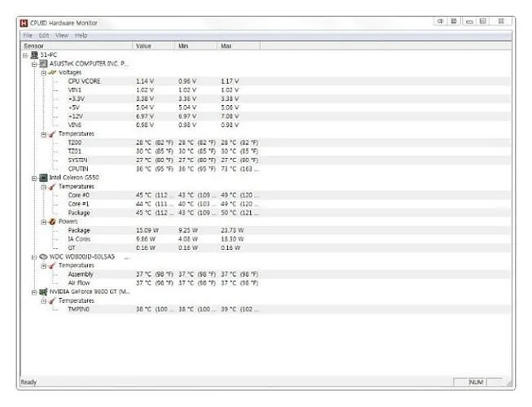The width and height of the screenshot is (532, 407).
Task: Click the Value column header
Action: coord(153,46)
